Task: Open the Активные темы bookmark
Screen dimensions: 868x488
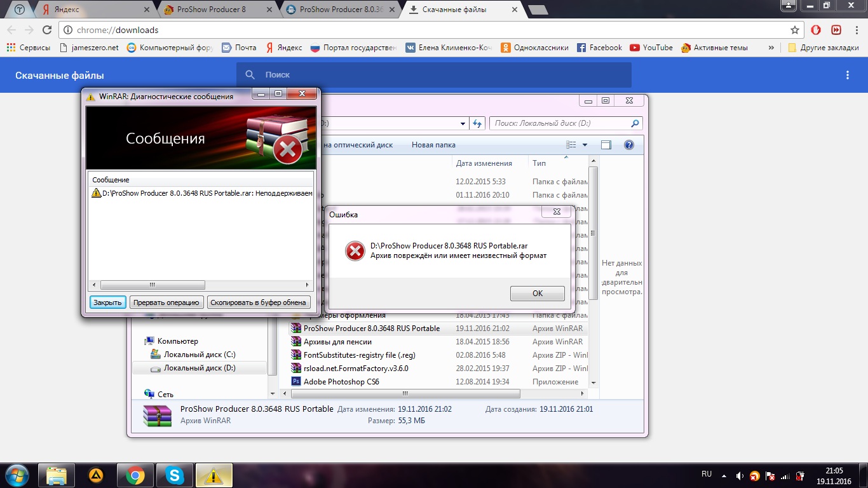Action: [x=714, y=48]
